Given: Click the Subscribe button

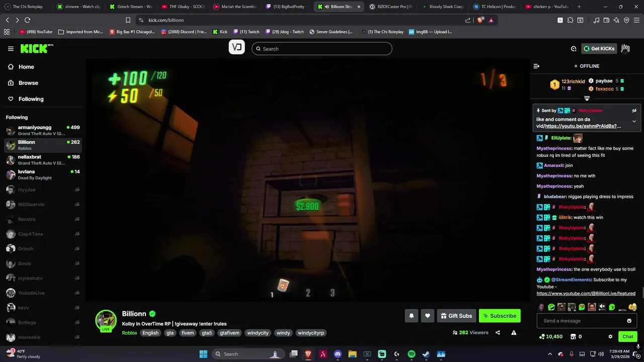Looking at the screenshot, I should point(500,316).
